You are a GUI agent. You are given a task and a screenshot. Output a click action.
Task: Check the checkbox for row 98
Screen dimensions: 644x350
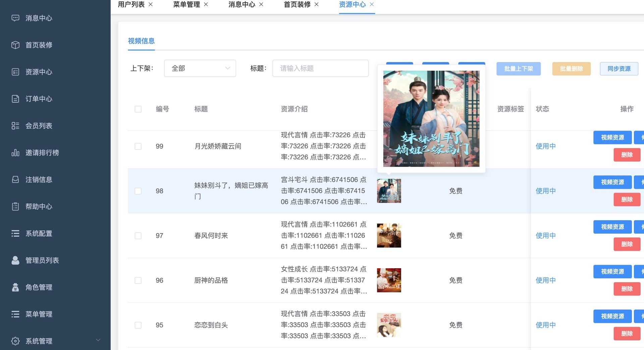tap(138, 191)
